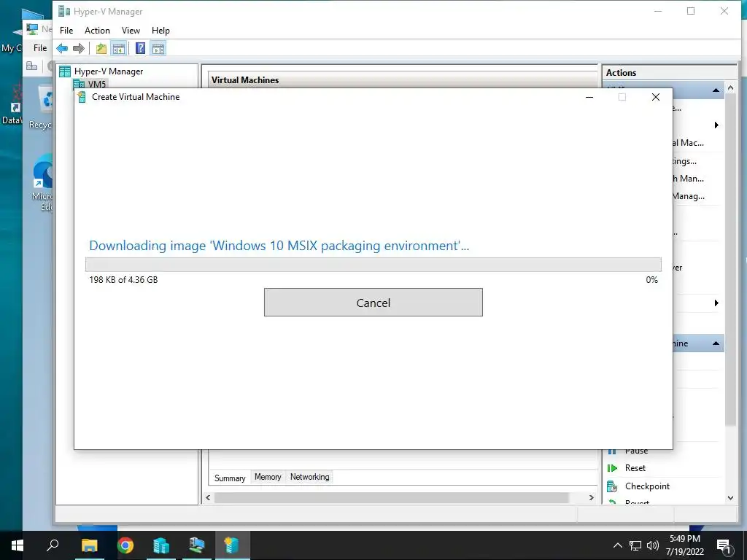The image size is (747, 560).
Task: Switch to the Summary tab
Action: pyautogui.click(x=230, y=478)
